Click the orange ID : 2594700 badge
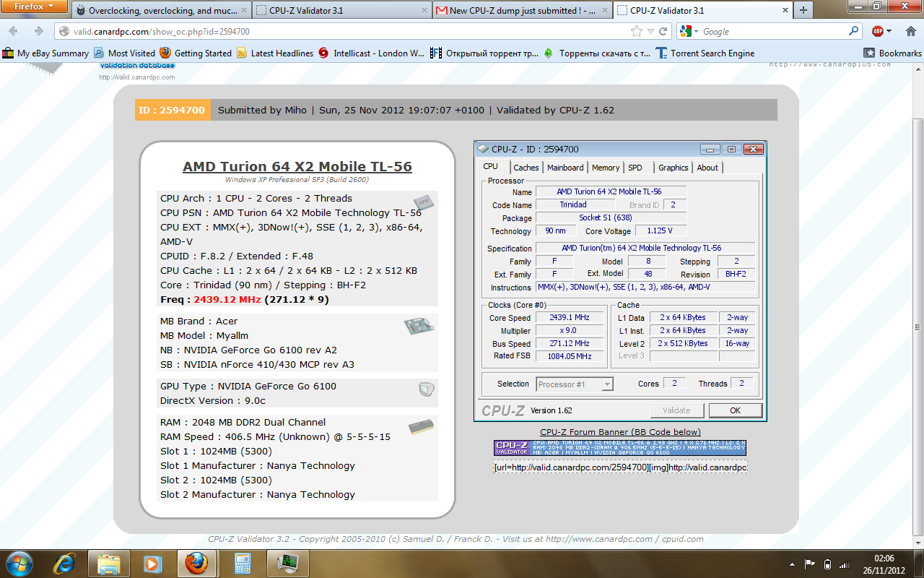The width and height of the screenshot is (924, 578). [173, 110]
